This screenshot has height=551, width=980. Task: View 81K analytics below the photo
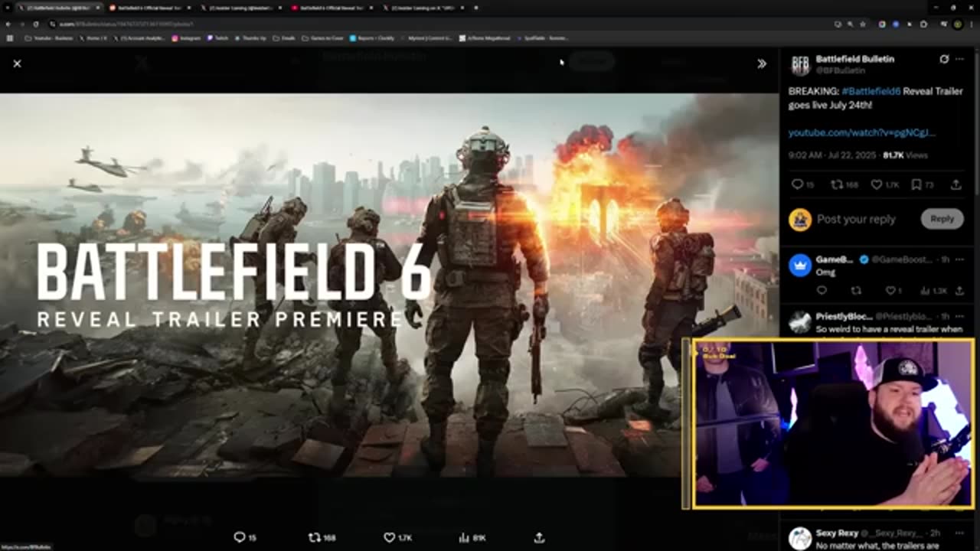coord(472,537)
